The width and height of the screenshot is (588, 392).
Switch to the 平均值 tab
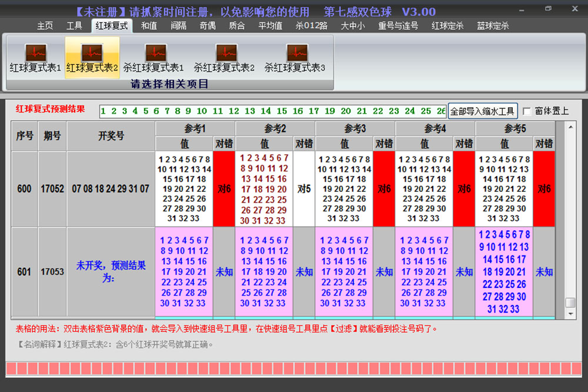click(x=270, y=25)
